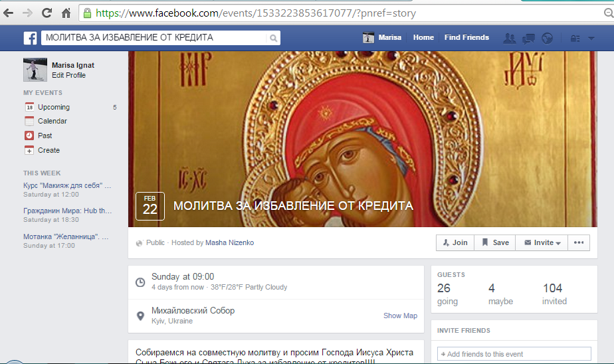614x364 pixels.
Task: Open Past events in the sidebar
Action: (45, 136)
